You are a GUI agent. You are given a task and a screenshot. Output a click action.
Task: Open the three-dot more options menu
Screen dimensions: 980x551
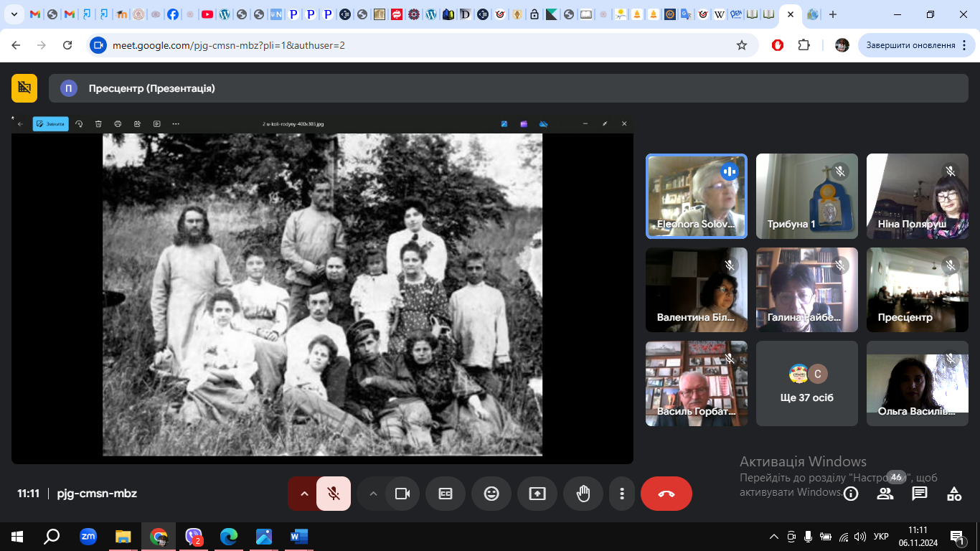click(x=622, y=494)
